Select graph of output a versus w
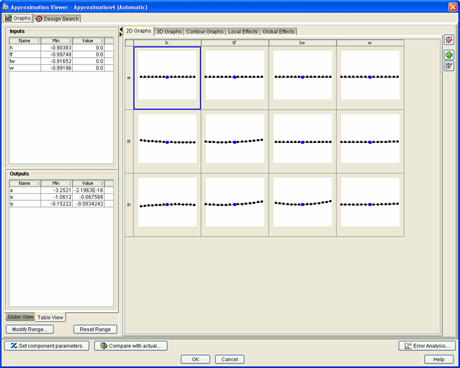460x368 pixels. coord(370,78)
